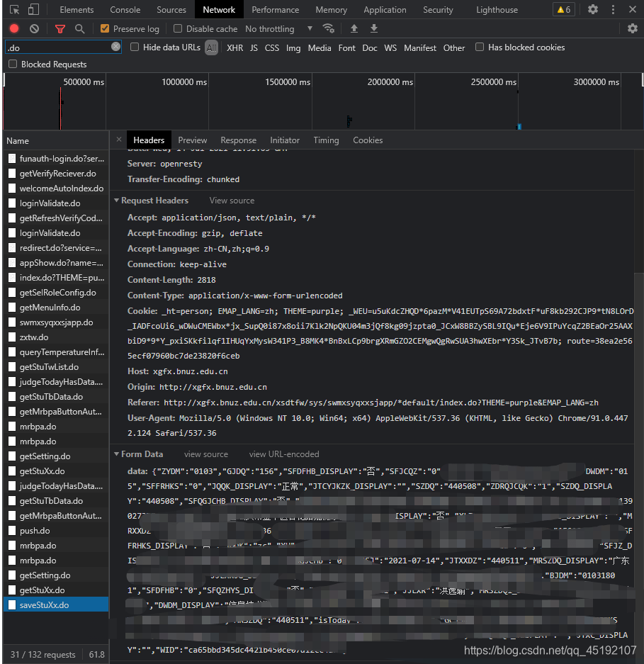This screenshot has height=664, width=644.
Task: Click the Name column header
Action: click(56, 140)
